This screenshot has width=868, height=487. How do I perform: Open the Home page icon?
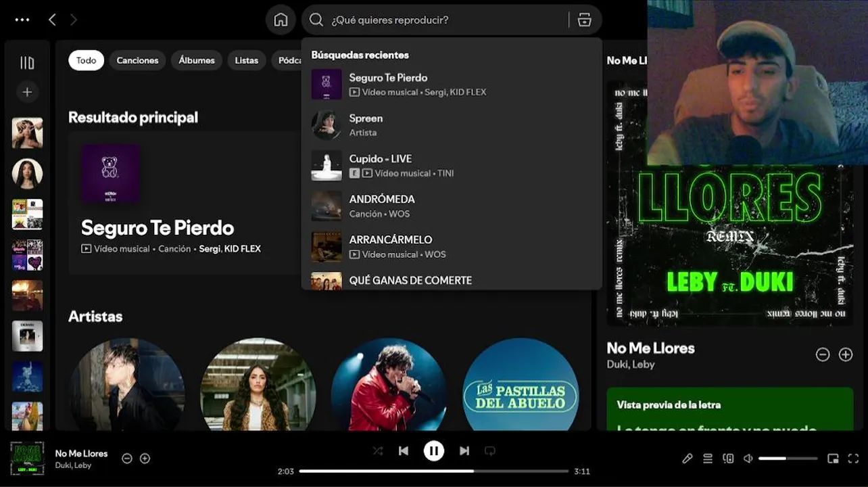pyautogui.click(x=281, y=20)
